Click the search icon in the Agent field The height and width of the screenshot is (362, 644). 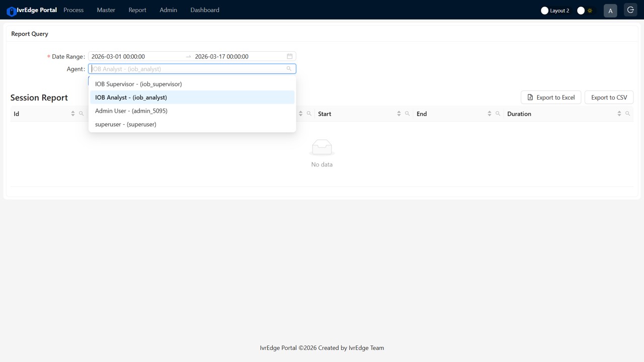pos(288,68)
